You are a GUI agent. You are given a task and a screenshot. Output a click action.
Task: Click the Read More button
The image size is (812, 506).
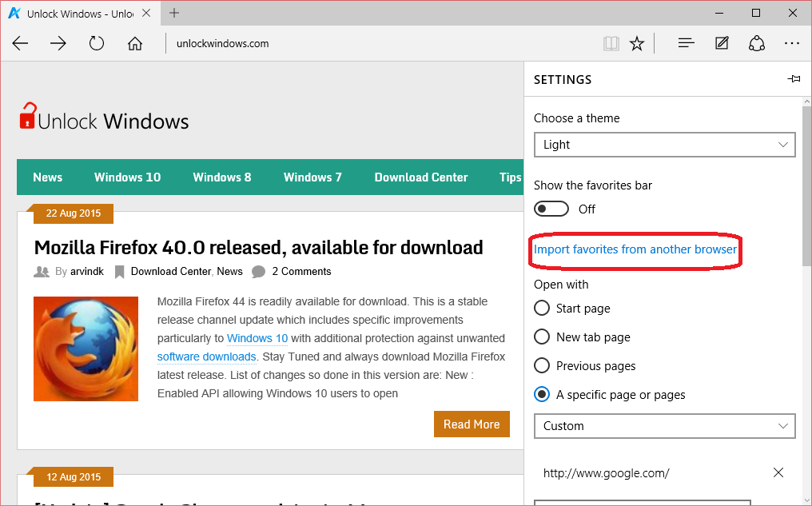(x=472, y=424)
